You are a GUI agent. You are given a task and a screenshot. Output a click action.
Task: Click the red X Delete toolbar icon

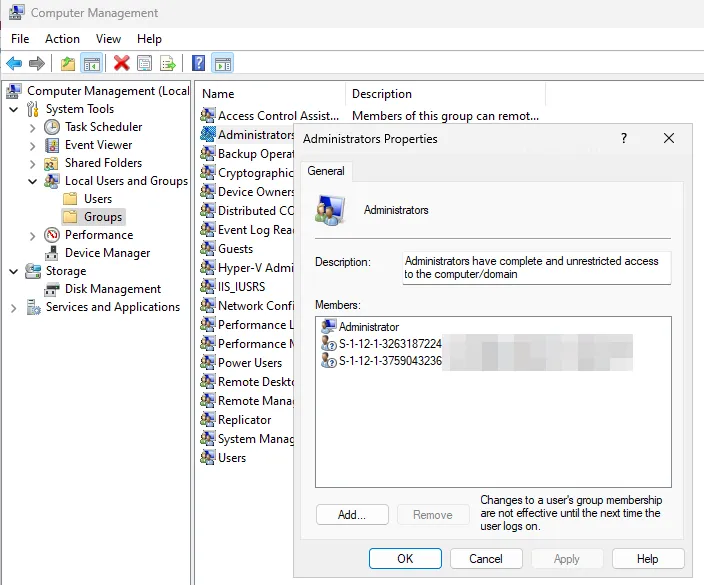[x=121, y=63]
